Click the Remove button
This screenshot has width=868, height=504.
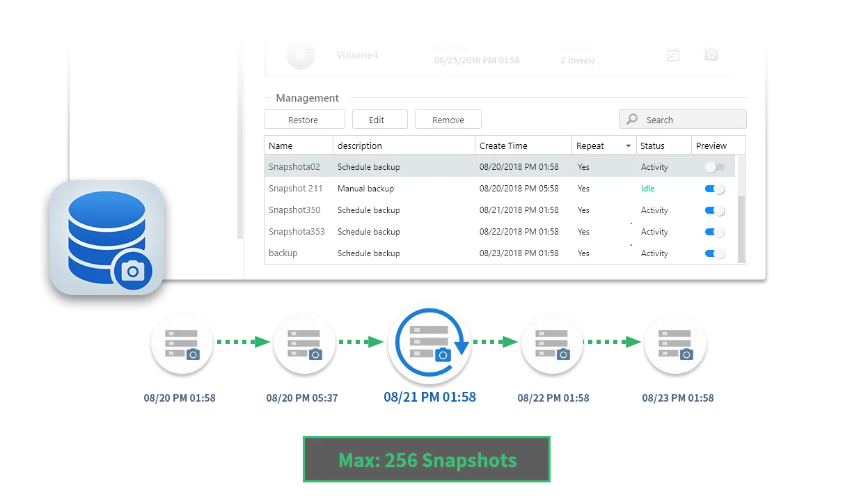[448, 120]
